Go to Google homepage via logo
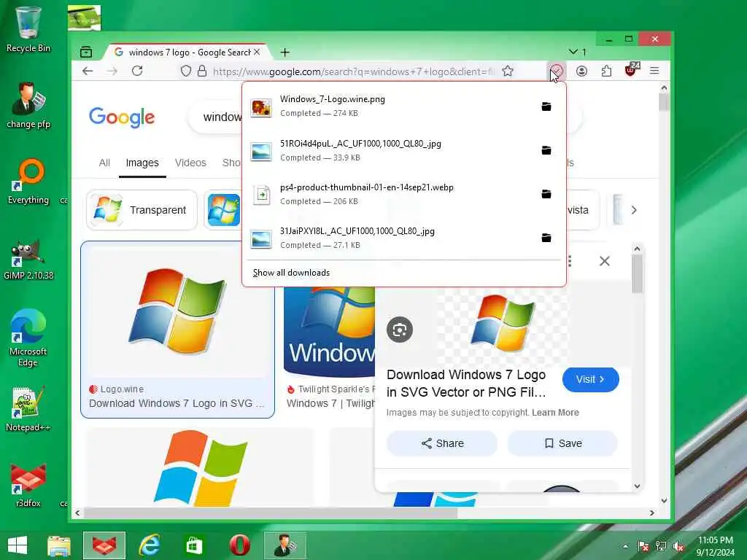 (x=122, y=117)
